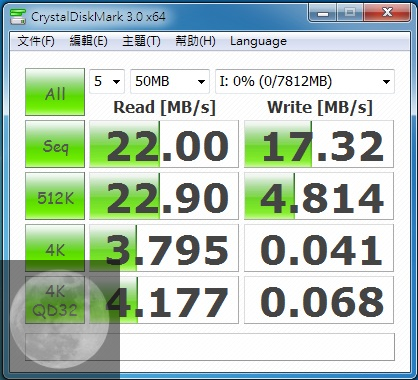This screenshot has width=418, height=380.
Task: Minimize the CrystalDiskMark window
Action: (x=323, y=13)
